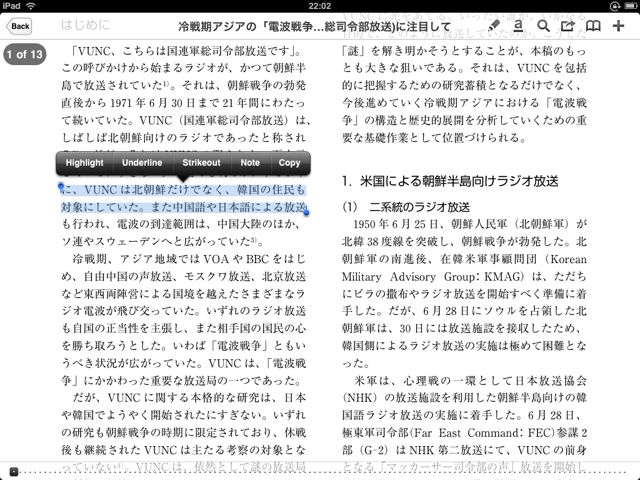The height and width of the screenshot is (480, 640).
Task: Tap the Wi-Fi status icon
Action: pyautogui.click(x=31, y=6)
